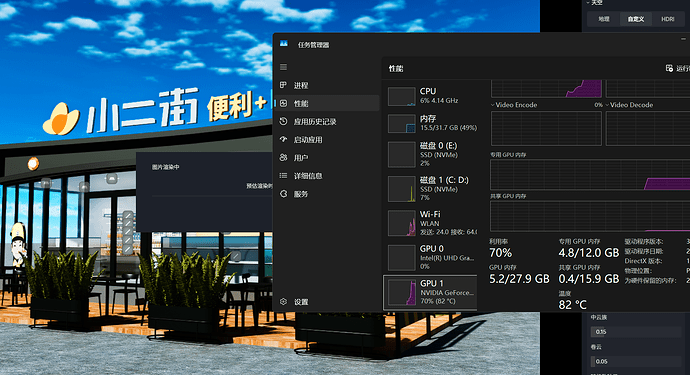Image resolution: width=690 pixels, height=375 pixels.
Task: Open the 用户 (Users) page
Action: click(327, 158)
